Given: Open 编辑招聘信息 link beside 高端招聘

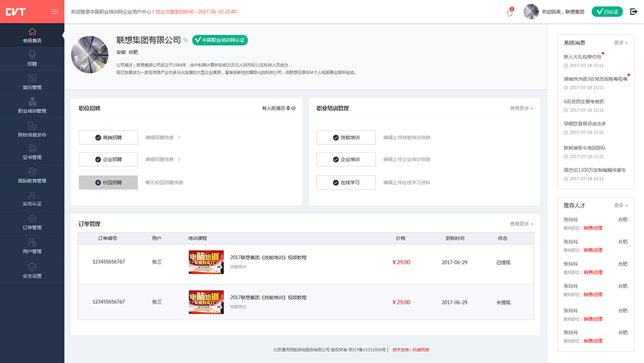Looking at the screenshot, I should tap(163, 137).
